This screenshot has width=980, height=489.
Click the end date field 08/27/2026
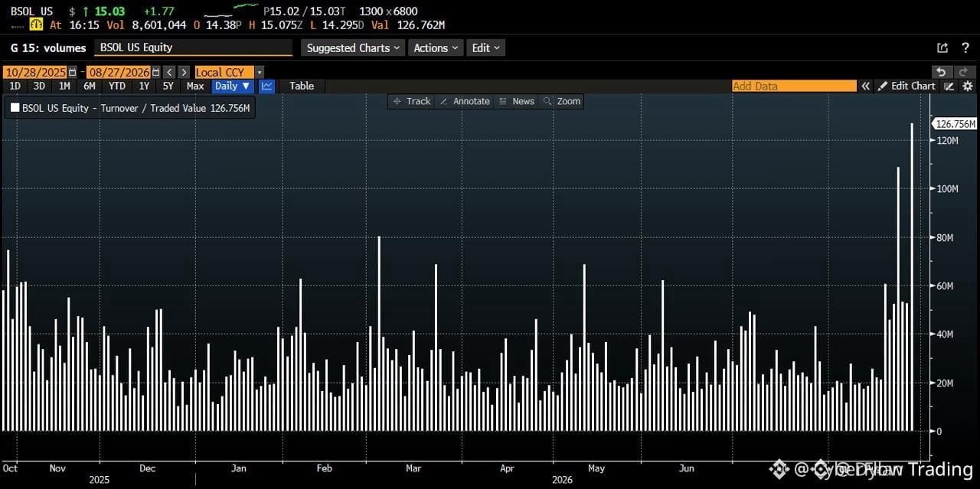tap(119, 72)
